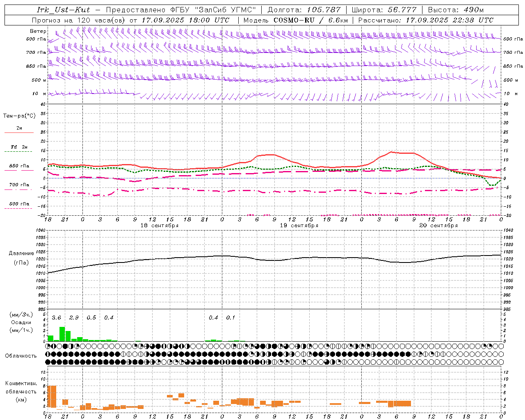The width and height of the screenshot is (525, 420).
Task: Click the '(гПа)' unit under Давление
Action: (21, 263)
